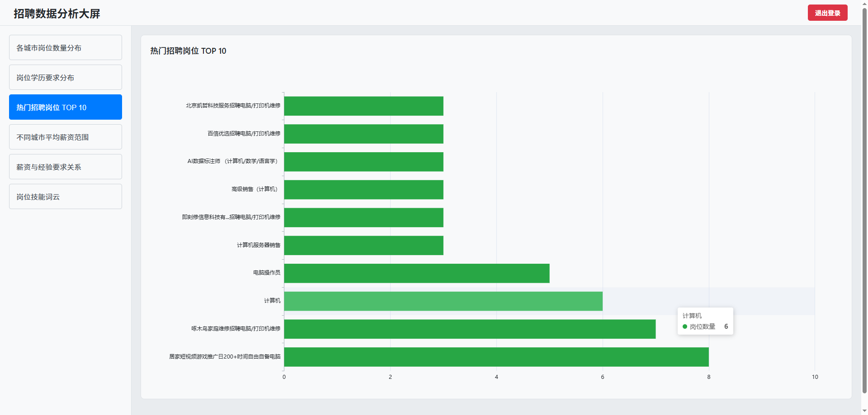The height and width of the screenshot is (415, 868).
Task: Click the longest bar for 居家短视频游戏推广
Action: pyautogui.click(x=496, y=357)
